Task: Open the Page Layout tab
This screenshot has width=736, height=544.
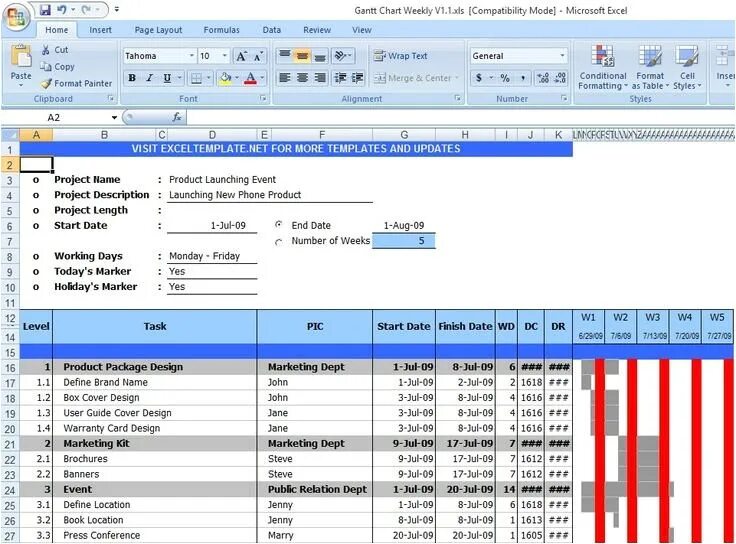Action: click(x=158, y=30)
